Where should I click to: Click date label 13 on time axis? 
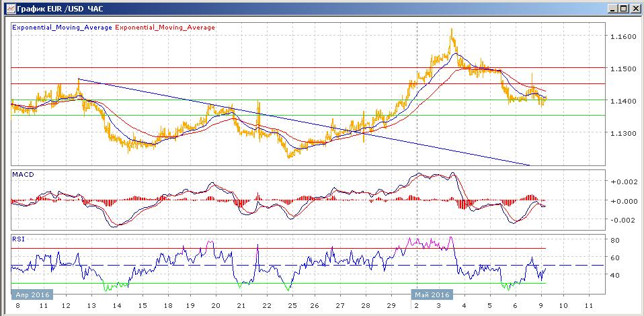(x=92, y=306)
